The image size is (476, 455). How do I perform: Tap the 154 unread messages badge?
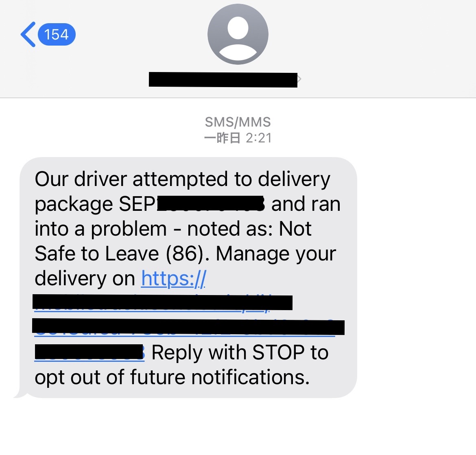pyautogui.click(x=57, y=34)
